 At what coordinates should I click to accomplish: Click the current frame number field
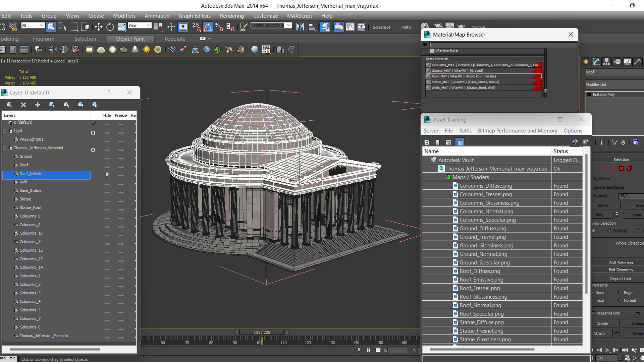pyautogui.click(x=606, y=358)
